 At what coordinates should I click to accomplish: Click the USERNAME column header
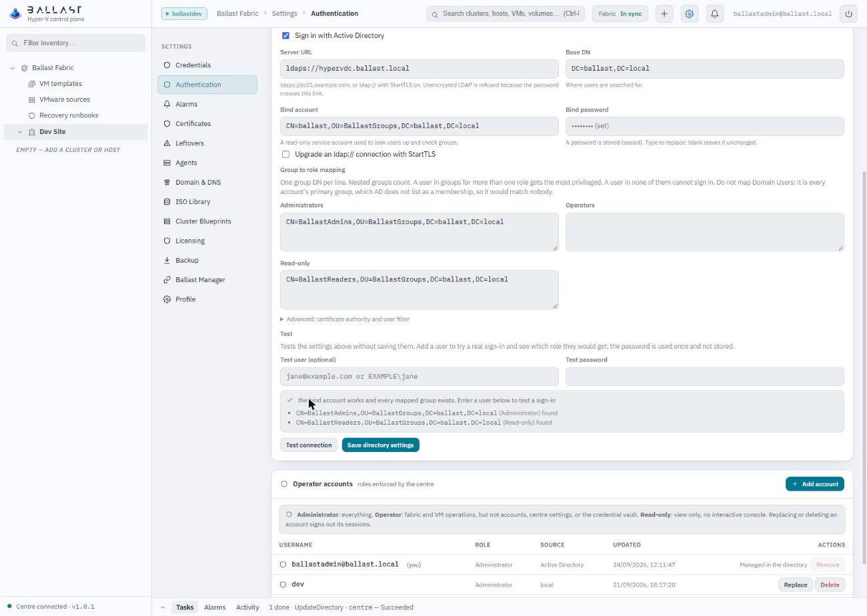tap(295, 545)
